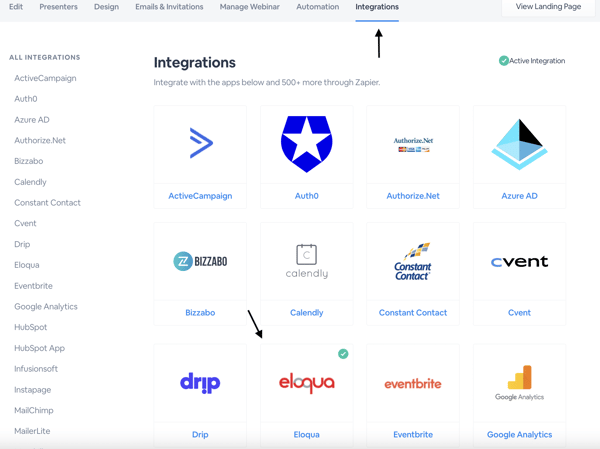Select Eloqua in the sidebar list
Viewport: 600px width, 449px height.
(x=27, y=265)
